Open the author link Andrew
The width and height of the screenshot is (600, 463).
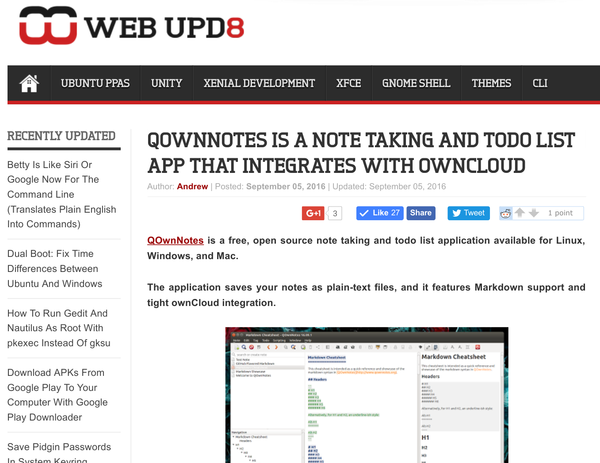click(x=192, y=186)
